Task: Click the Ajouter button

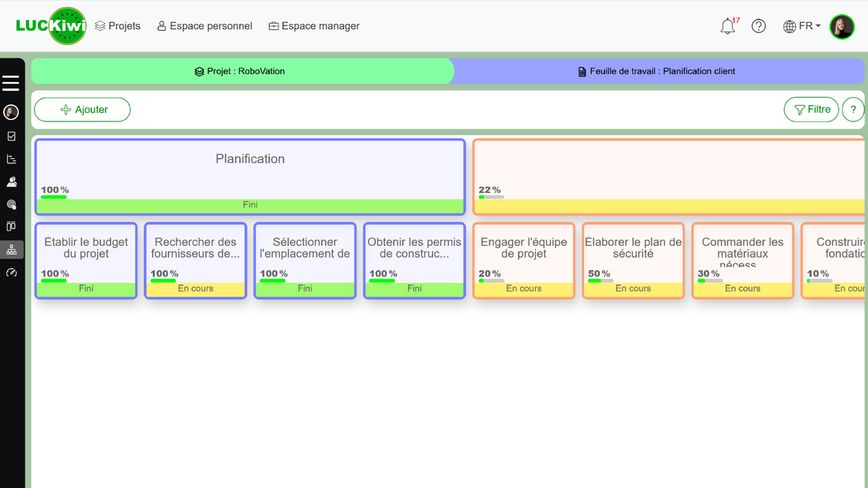Action: tap(82, 110)
